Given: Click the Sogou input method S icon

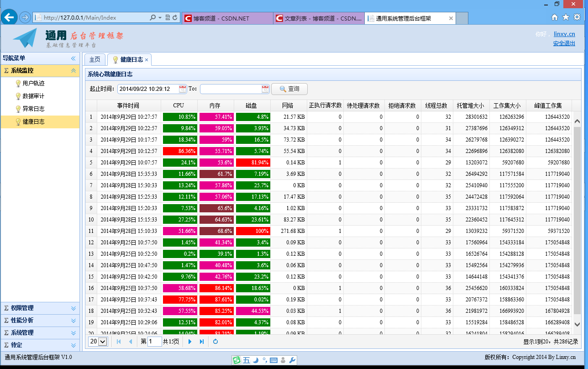Looking at the screenshot, I should point(236,360).
